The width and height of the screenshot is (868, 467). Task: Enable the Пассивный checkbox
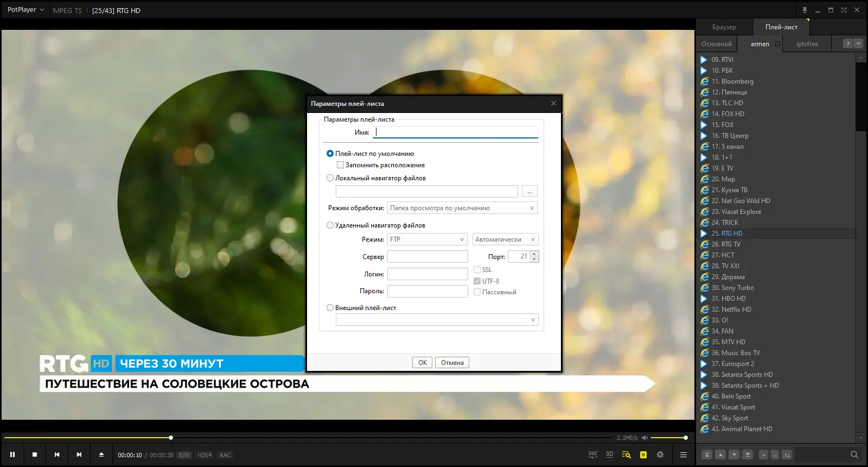tap(477, 292)
